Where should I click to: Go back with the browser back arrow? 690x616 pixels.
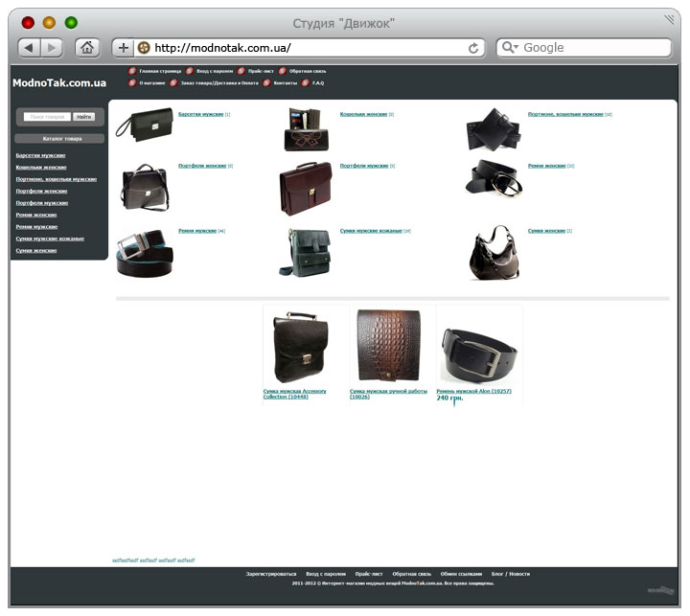(29, 48)
